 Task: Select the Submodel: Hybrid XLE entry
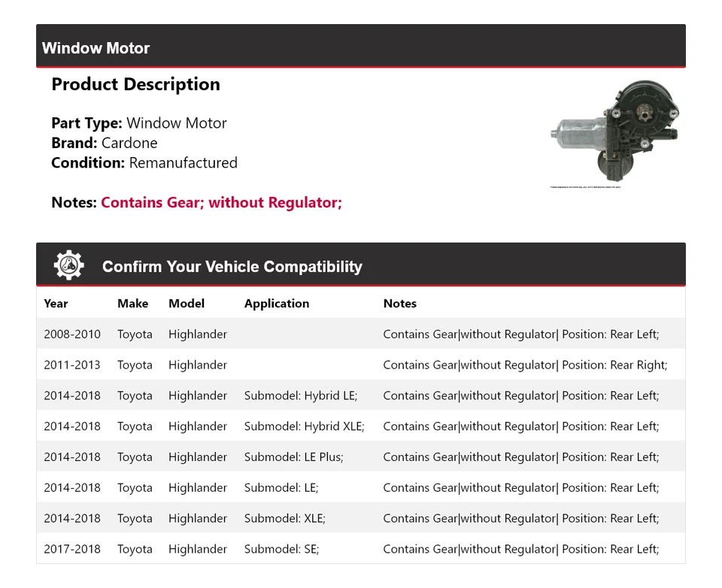pos(303,426)
